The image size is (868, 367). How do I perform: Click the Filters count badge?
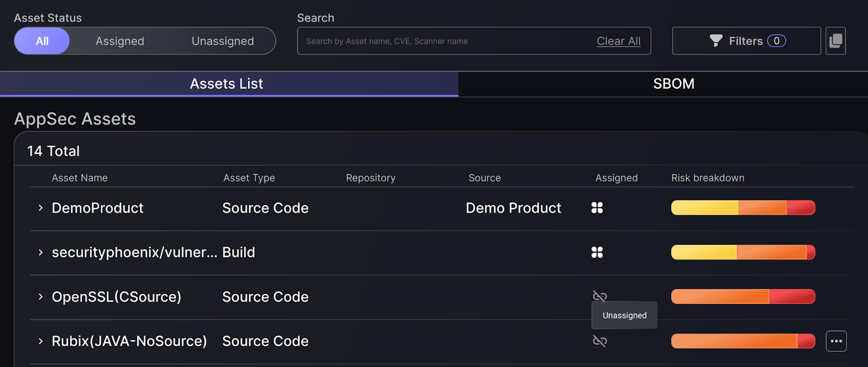pos(776,41)
